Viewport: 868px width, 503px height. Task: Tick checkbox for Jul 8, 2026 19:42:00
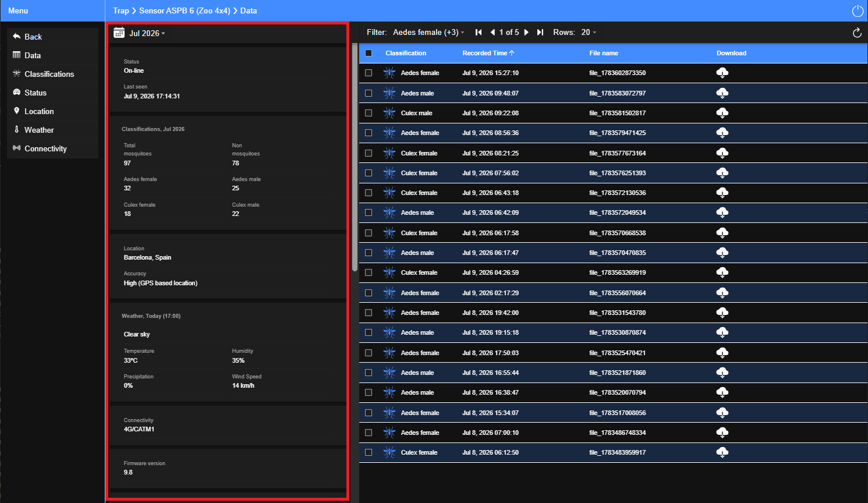pyautogui.click(x=369, y=313)
